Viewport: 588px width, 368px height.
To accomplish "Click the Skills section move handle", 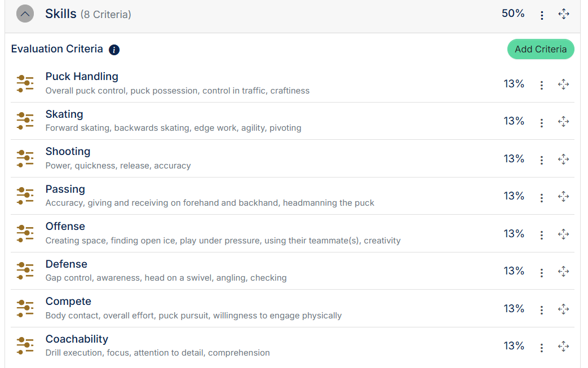I will tap(564, 14).
